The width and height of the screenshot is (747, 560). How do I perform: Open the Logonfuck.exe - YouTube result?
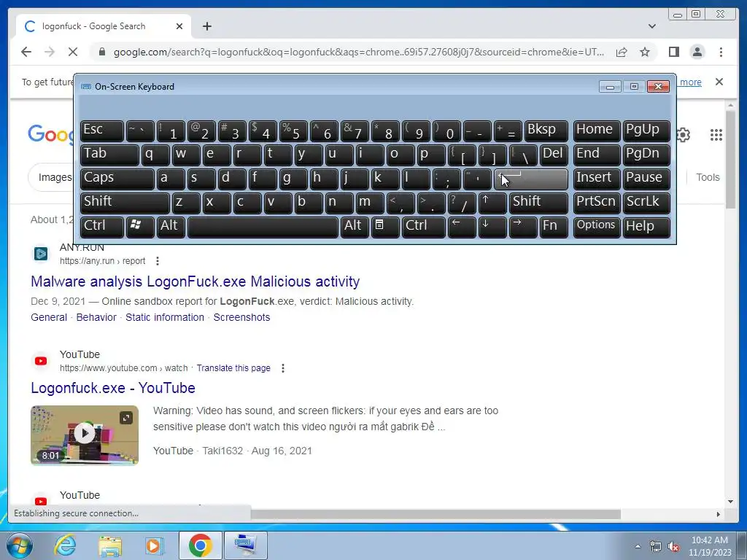click(113, 388)
